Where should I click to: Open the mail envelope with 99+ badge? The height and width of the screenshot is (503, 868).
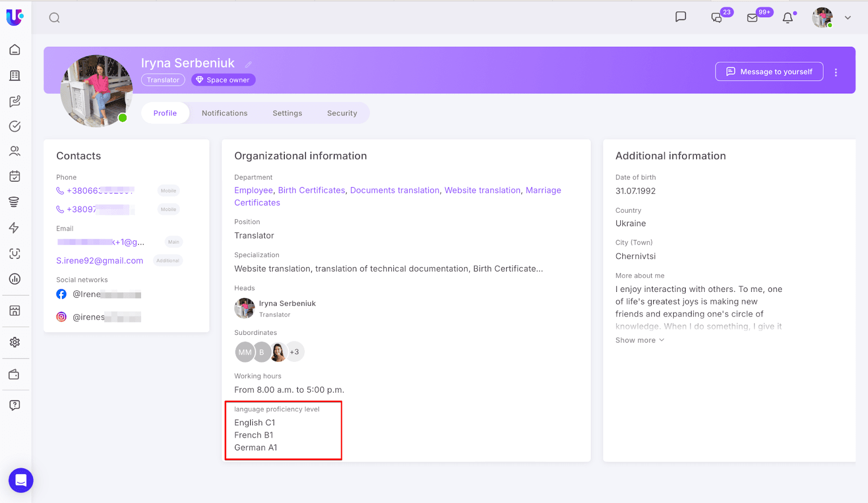click(752, 18)
